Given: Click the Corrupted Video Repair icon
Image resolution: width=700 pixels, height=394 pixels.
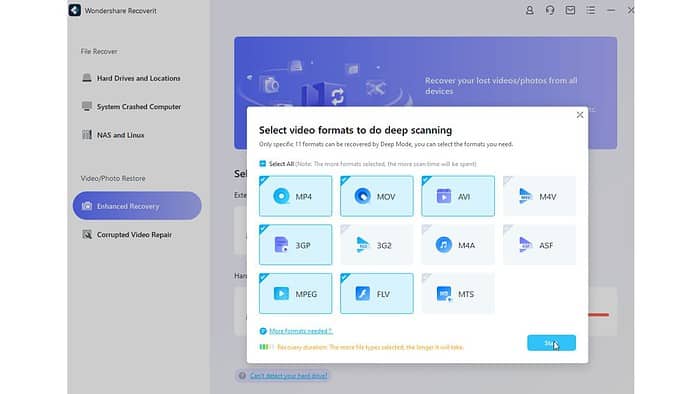Looking at the screenshot, I should [87, 234].
